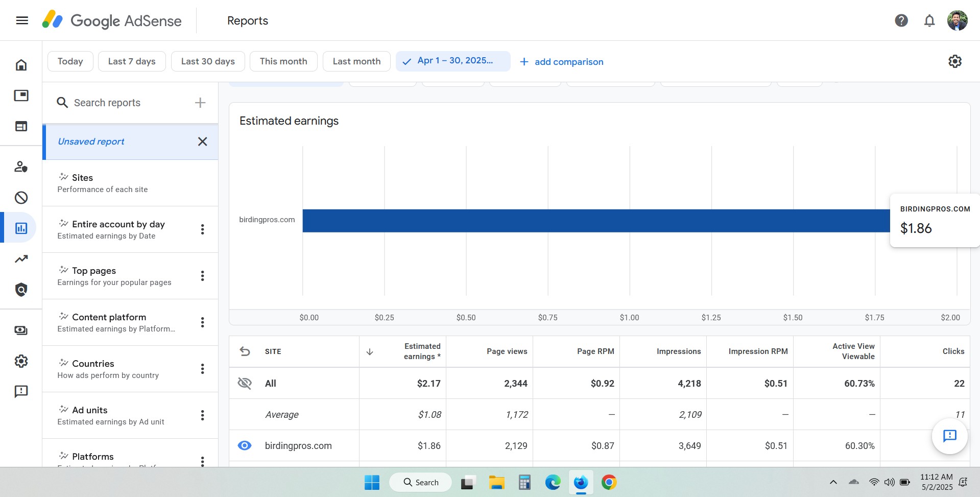The height and width of the screenshot is (497, 980).
Task: Sort by Clicks column header
Action: tap(953, 351)
